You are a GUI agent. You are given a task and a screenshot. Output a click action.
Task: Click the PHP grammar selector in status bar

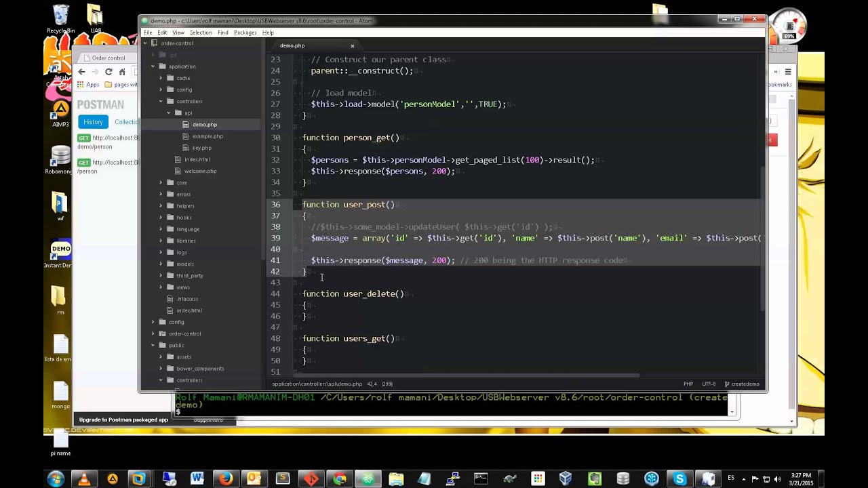tap(688, 384)
